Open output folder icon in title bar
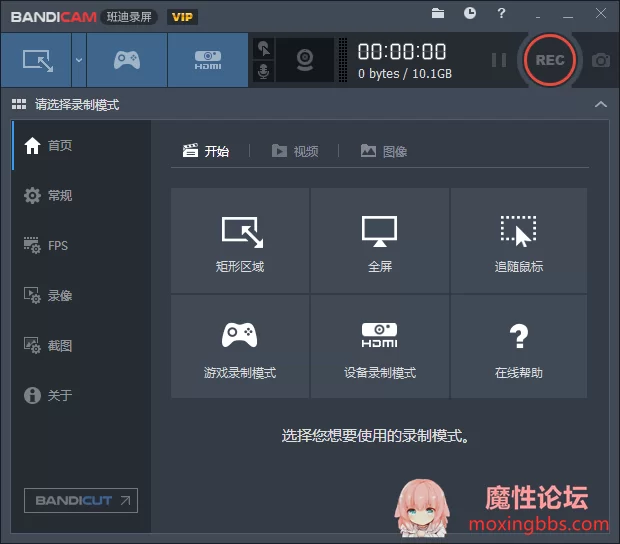The width and height of the screenshot is (620, 544). 438,13
